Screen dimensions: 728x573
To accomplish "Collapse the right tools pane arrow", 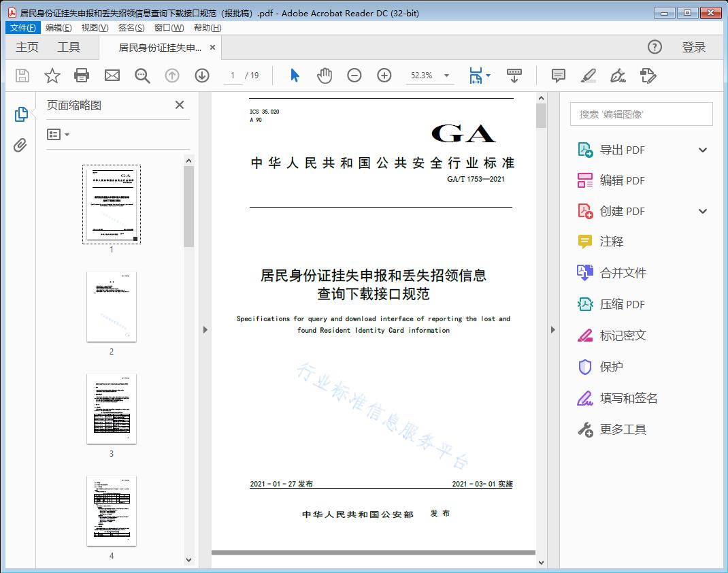I will 552,330.
